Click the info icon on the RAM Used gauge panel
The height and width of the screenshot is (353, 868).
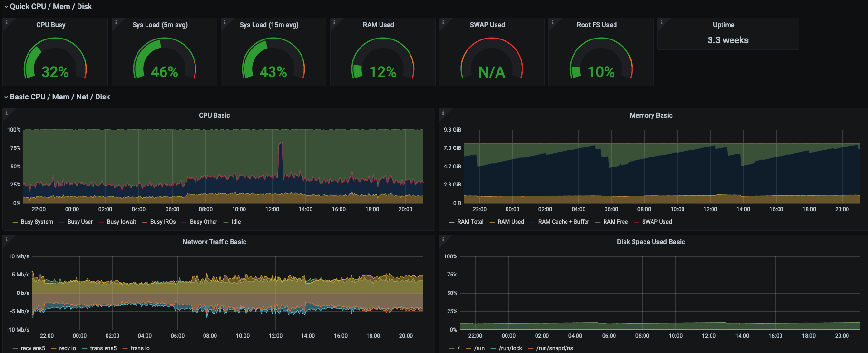click(334, 22)
